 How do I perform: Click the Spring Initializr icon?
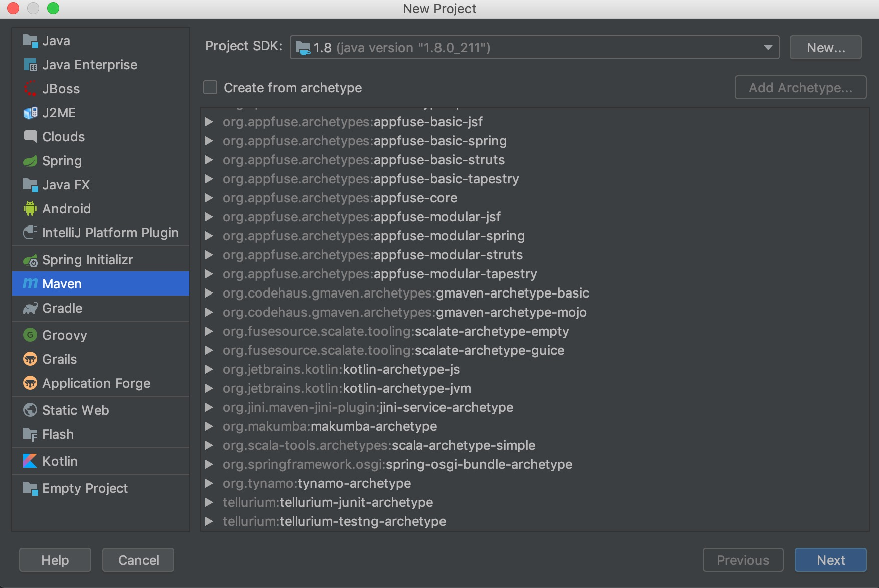tap(30, 260)
